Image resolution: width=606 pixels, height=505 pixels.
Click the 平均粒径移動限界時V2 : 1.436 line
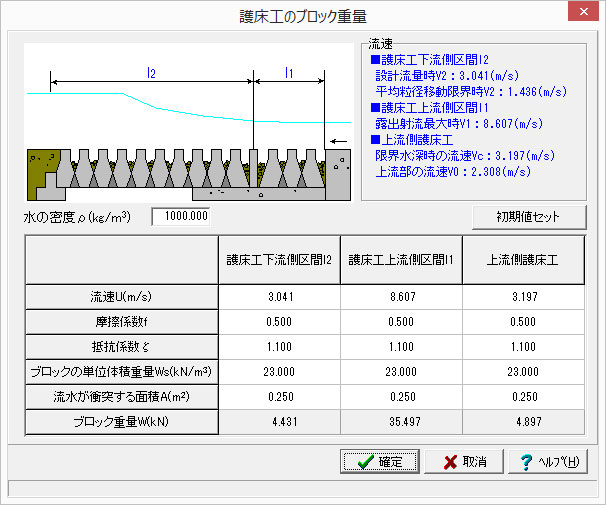pyautogui.click(x=471, y=92)
